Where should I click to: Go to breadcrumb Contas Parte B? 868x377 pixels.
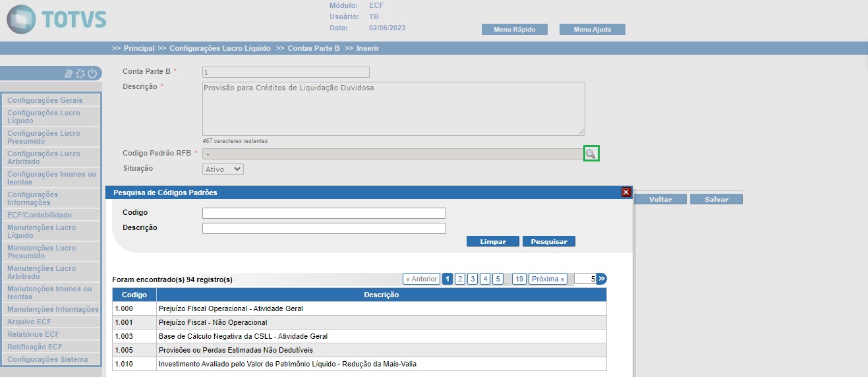tap(314, 48)
